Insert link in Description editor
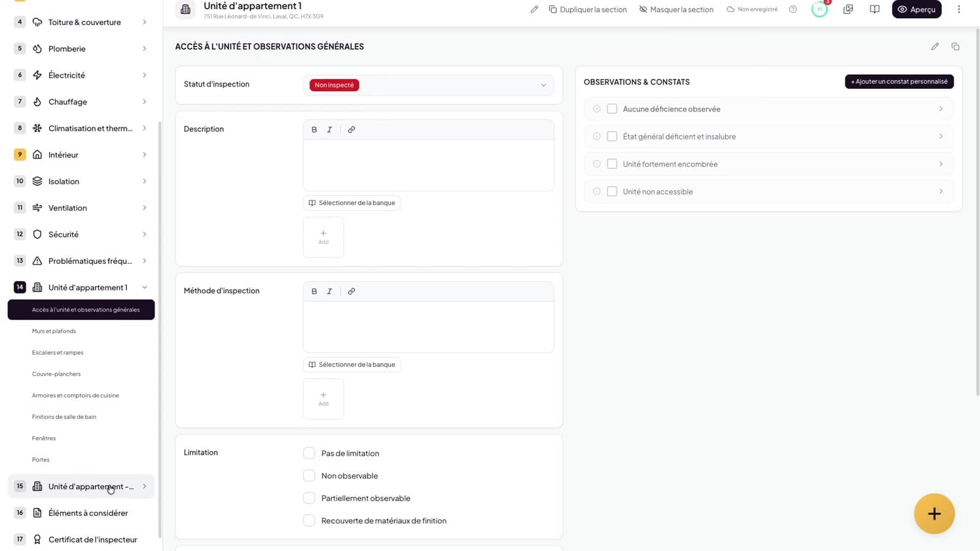The width and height of the screenshot is (980, 551). tap(352, 130)
